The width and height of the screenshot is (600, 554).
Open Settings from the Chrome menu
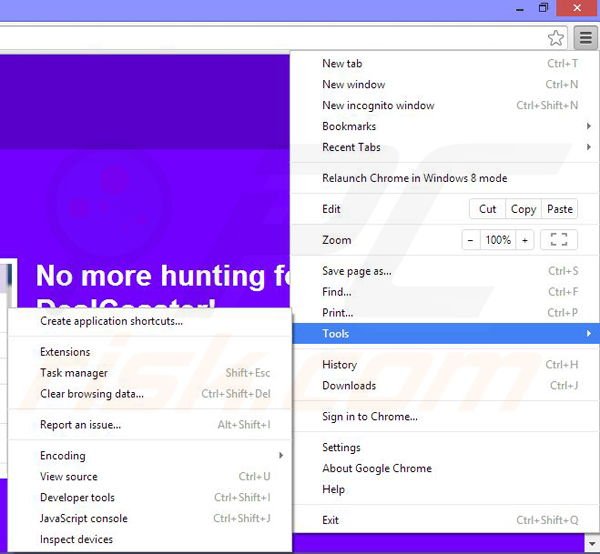pyautogui.click(x=445, y=447)
